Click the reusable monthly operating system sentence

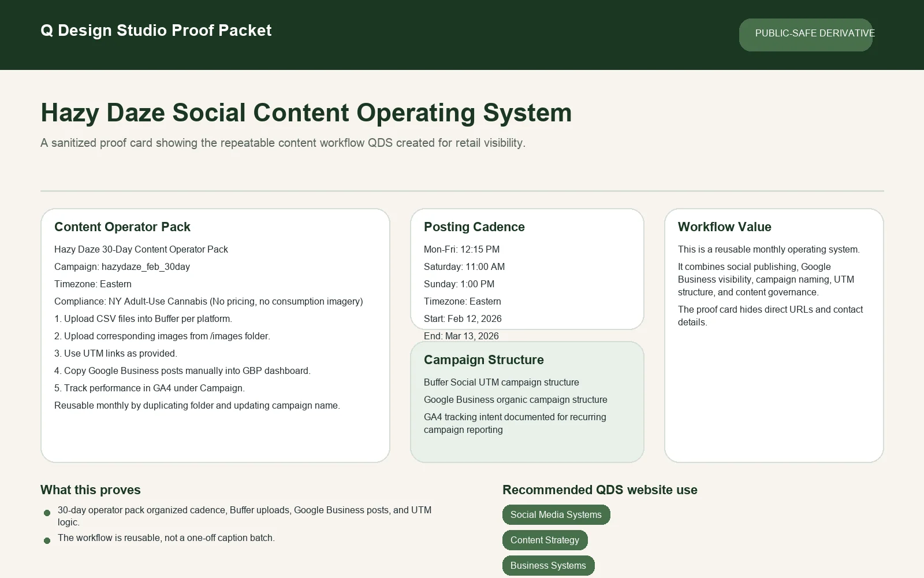click(769, 249)
